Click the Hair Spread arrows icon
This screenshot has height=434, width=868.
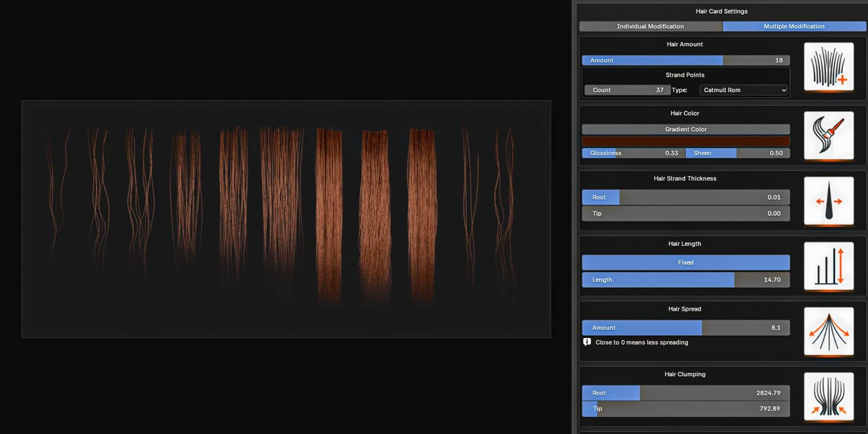(829, 332)
